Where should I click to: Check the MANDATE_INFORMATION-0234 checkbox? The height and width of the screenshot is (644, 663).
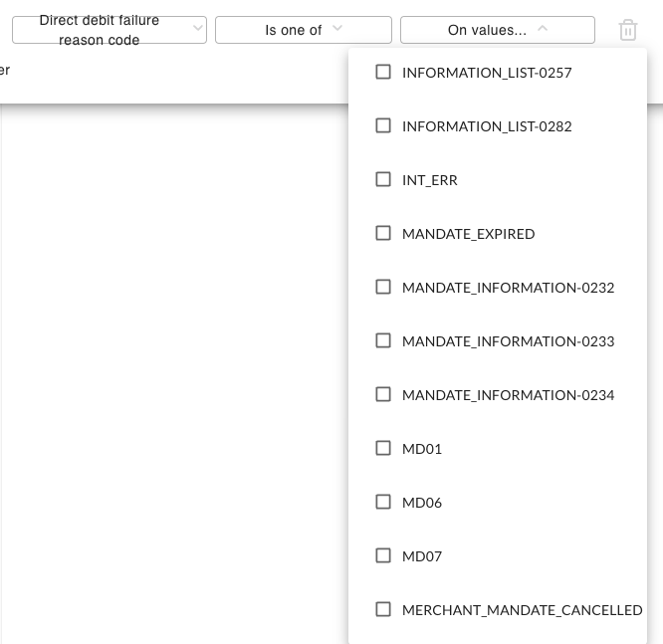pos(383,394)
